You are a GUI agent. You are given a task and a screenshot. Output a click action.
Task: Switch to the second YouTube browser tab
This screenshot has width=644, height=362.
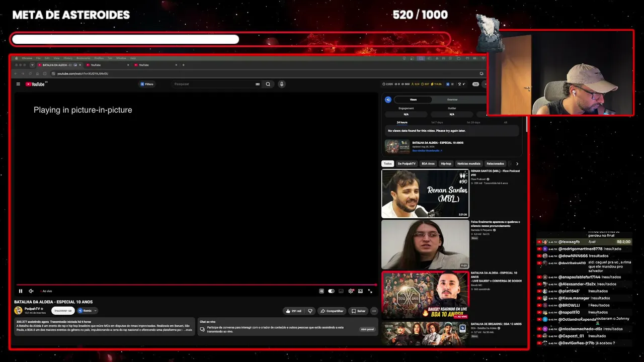pyautogui.click(x=107, y=65)
